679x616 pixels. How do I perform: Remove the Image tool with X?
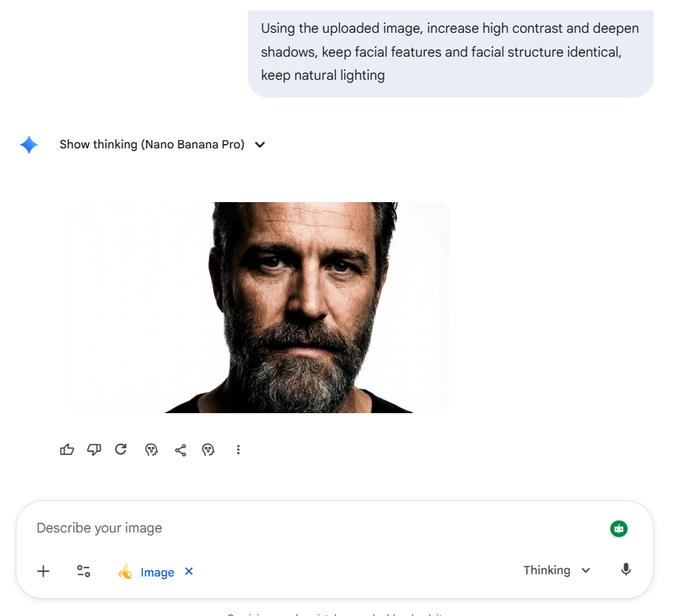click(189, 571)
